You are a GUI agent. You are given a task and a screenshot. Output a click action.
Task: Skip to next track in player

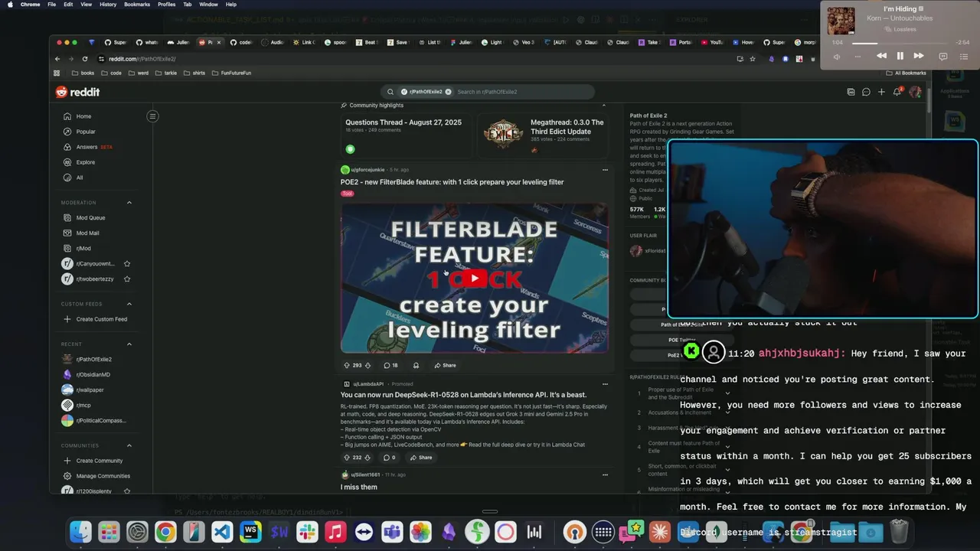click(919, 56)
